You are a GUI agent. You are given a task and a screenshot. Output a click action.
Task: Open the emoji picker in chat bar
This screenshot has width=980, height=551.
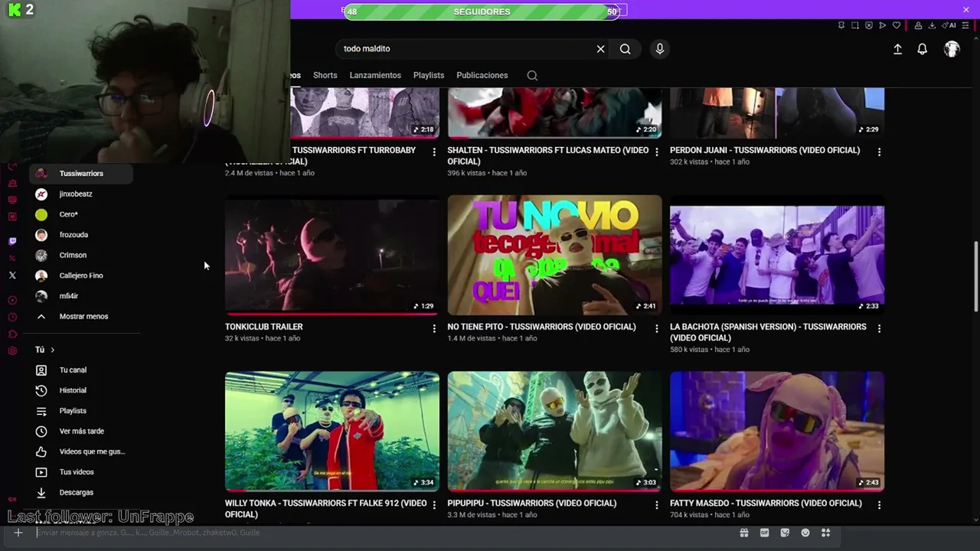805,533
